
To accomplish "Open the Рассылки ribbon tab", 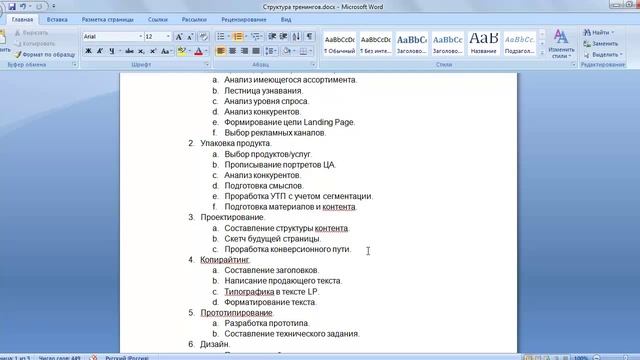I will [194, 20].
